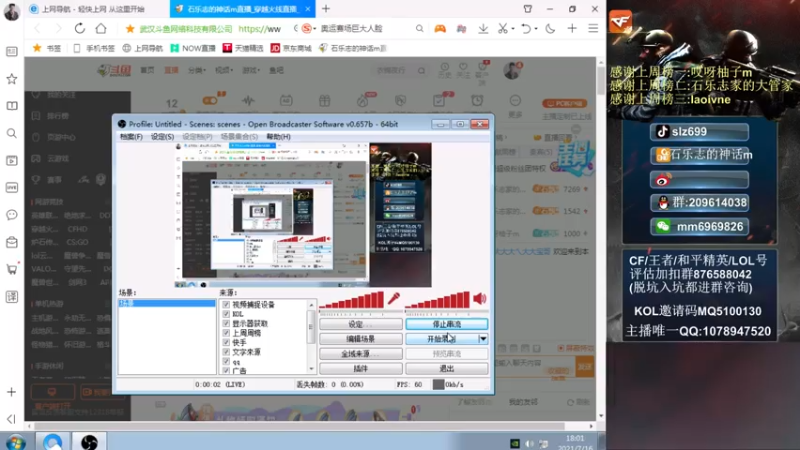
Task: Open the 场景集合(S) menu in OBS
Action: pyautogui.click(x=239, y=137)
